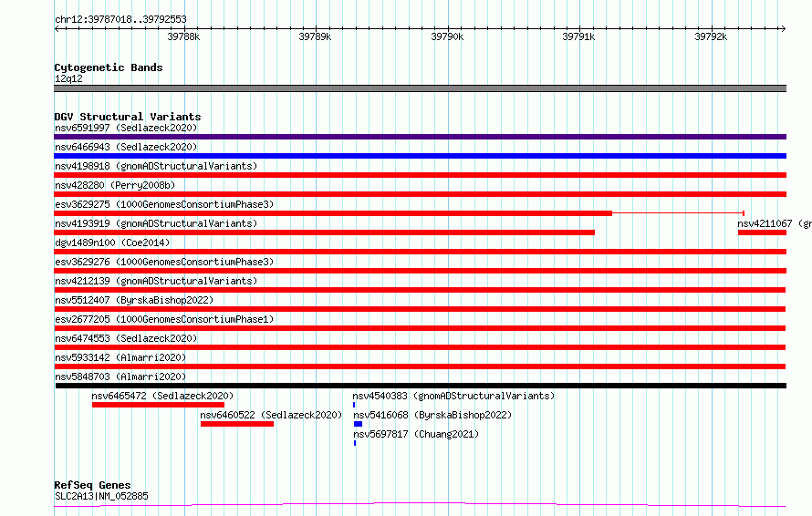Click the nsv4193919 red variant bar
The height and width of the screenshot is (516, 812).
(x=324, y=232)
